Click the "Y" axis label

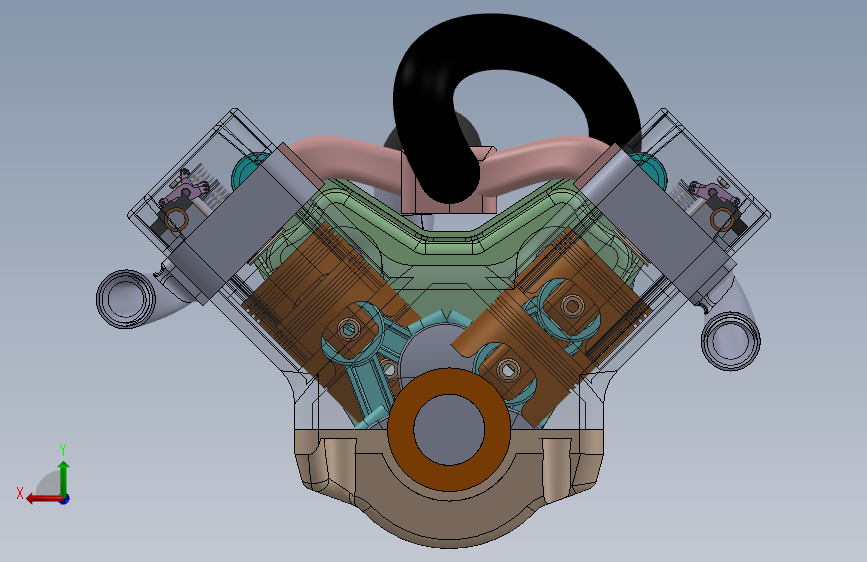point(63,449)
